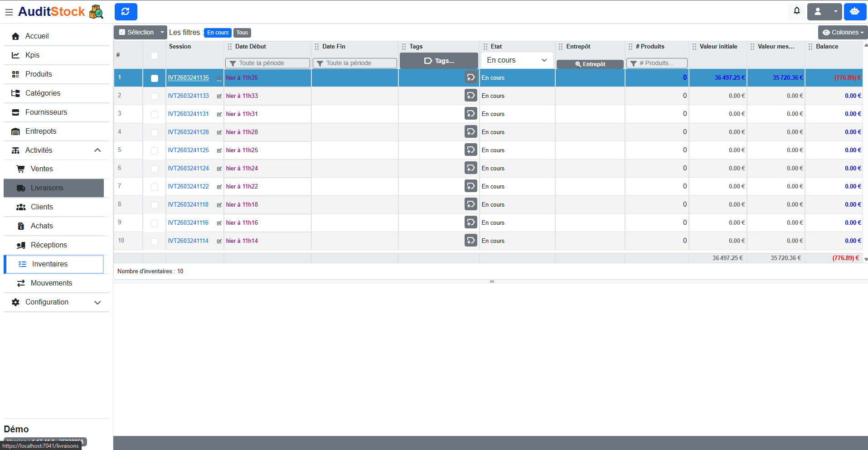Click the blue refresh icon button
This screenshot has width=868, height=450.
126,12
